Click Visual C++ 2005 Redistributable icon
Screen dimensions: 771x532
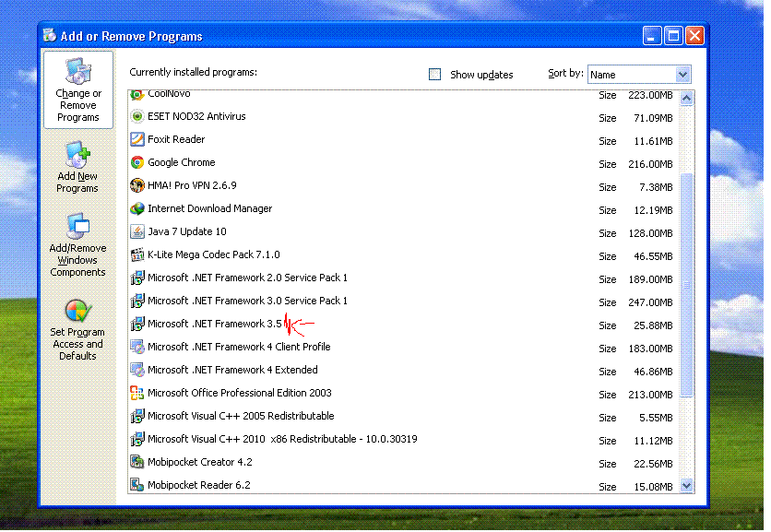coord(137,416)
